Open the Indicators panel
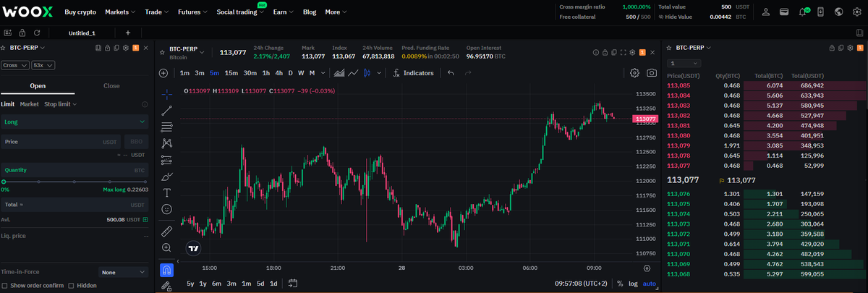Screen dimensions: 868x293 click(x=413, y=73)
